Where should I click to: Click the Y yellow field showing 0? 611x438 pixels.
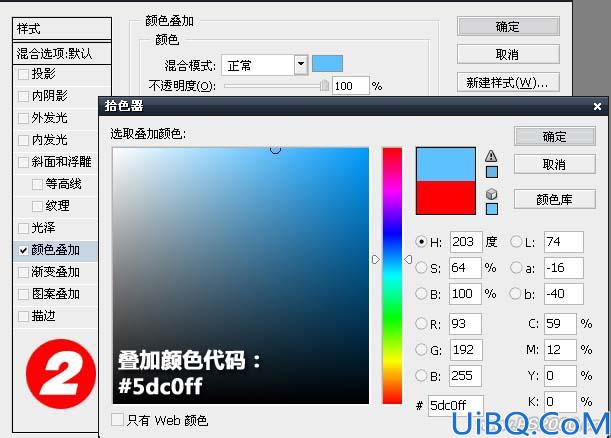click(560, 376)
